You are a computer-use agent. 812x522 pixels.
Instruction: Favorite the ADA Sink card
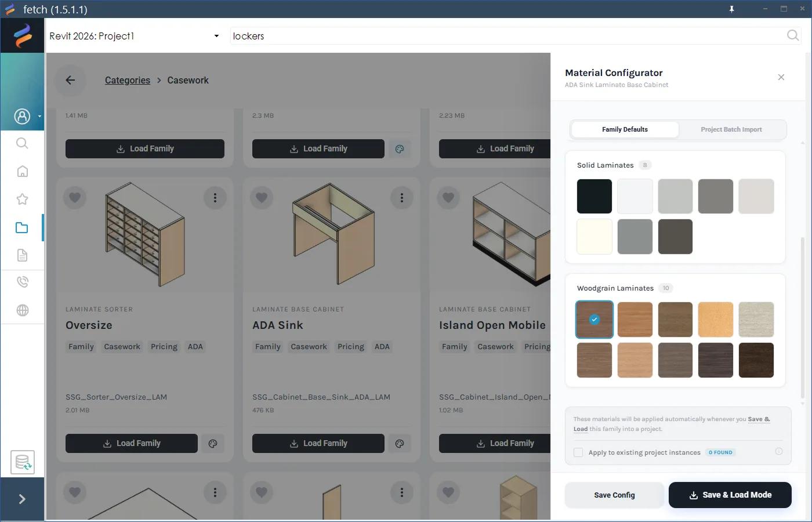pos(262,198)
